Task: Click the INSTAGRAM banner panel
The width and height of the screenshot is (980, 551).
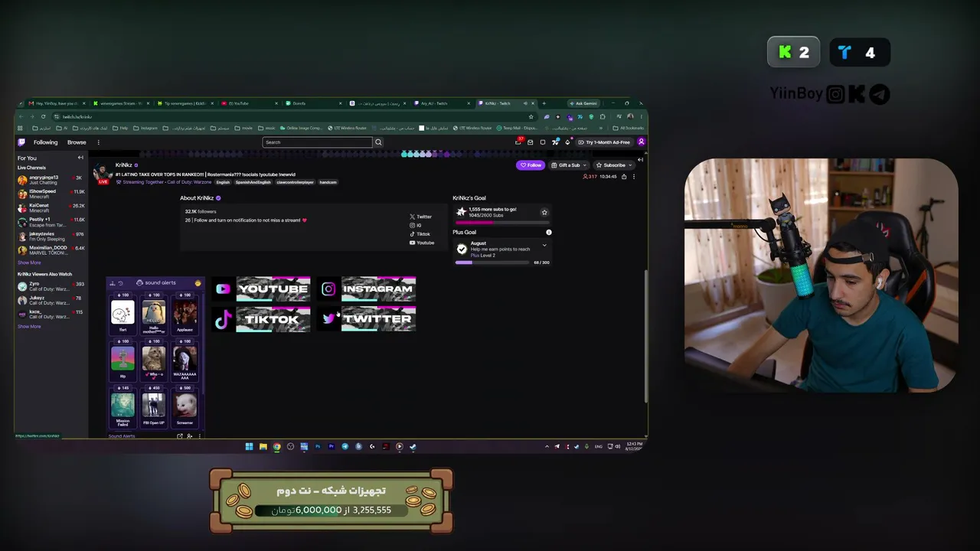Action: (367, 289)
